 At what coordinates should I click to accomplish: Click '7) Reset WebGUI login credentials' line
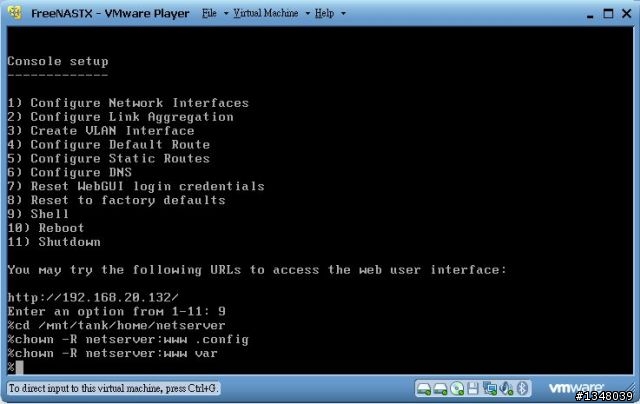click(x=136, y=186)
